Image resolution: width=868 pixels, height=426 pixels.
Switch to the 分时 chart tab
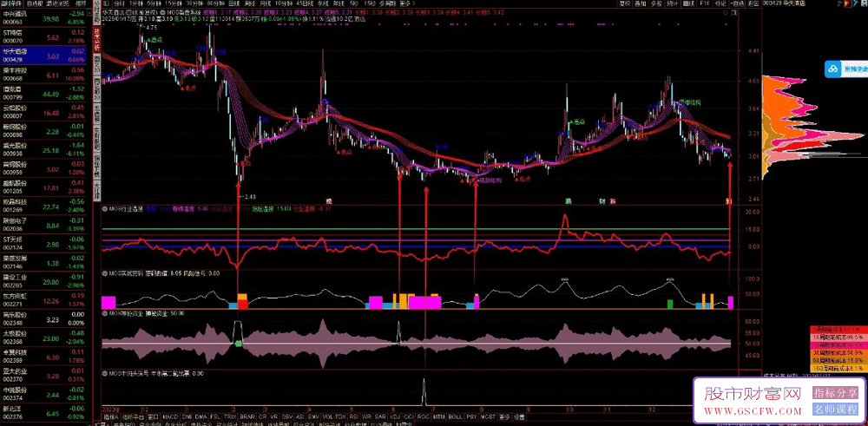(119, 3)
